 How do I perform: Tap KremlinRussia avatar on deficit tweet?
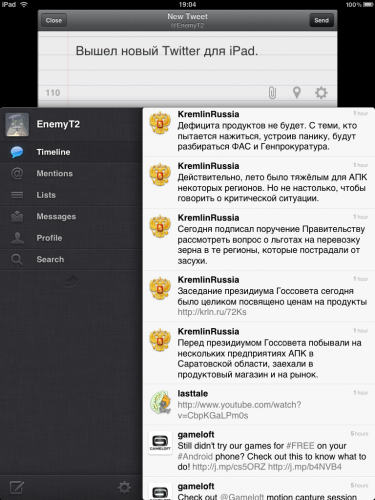pyautogui.click(x=160, y=123)
